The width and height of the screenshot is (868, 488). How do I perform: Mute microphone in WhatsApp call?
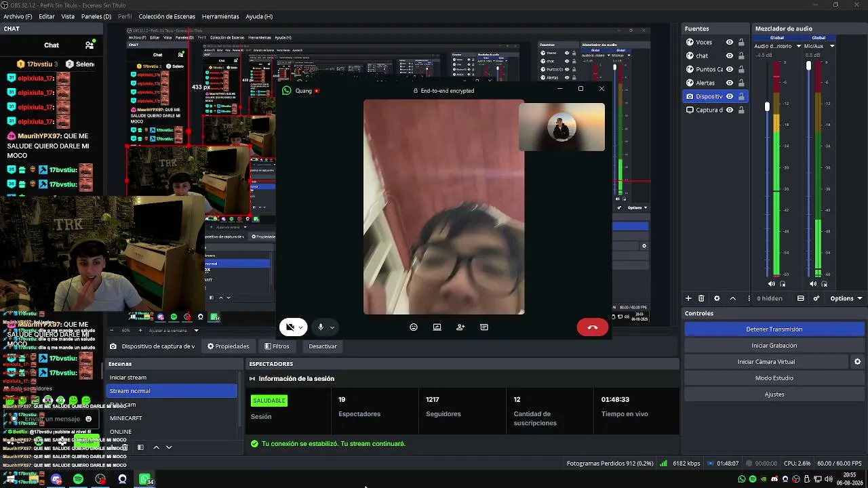pos(320,327)
